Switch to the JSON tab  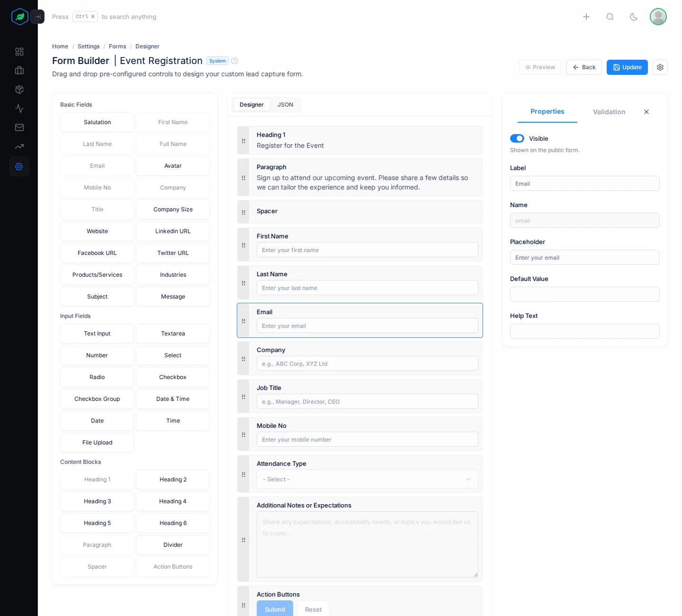[x=285, y=105]
